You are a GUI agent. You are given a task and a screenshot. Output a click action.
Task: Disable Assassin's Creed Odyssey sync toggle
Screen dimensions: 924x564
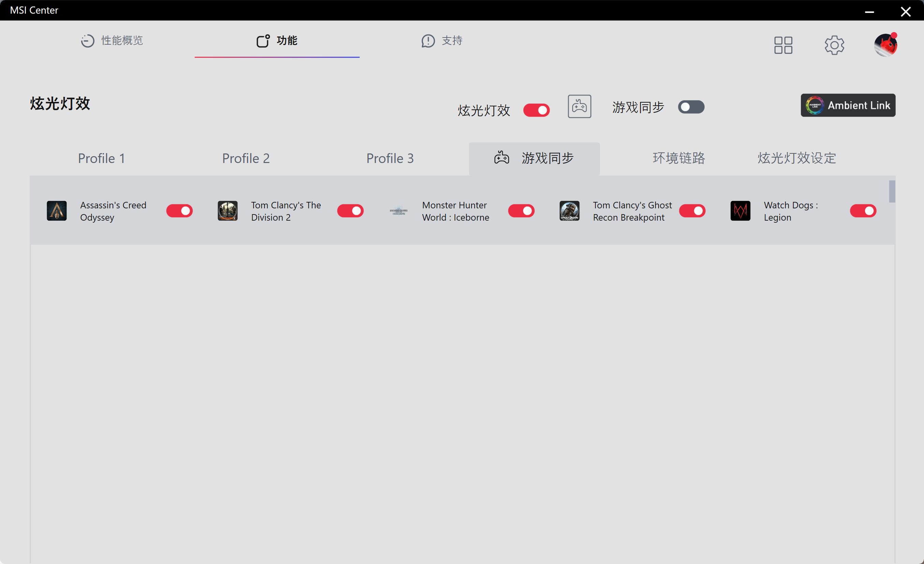(179, 211)
